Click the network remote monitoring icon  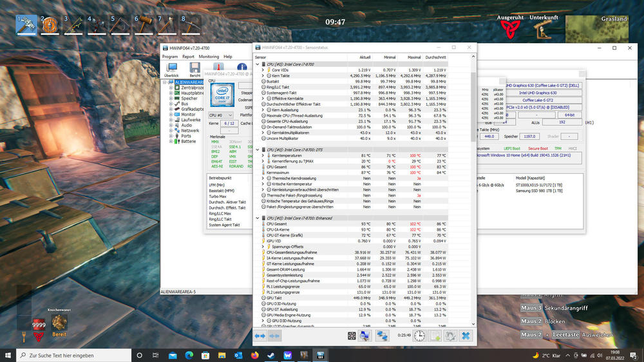click(x=383, y=336)
